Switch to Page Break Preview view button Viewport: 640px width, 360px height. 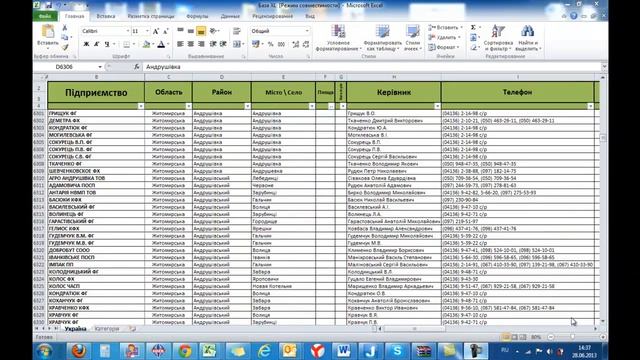[522, 337]
